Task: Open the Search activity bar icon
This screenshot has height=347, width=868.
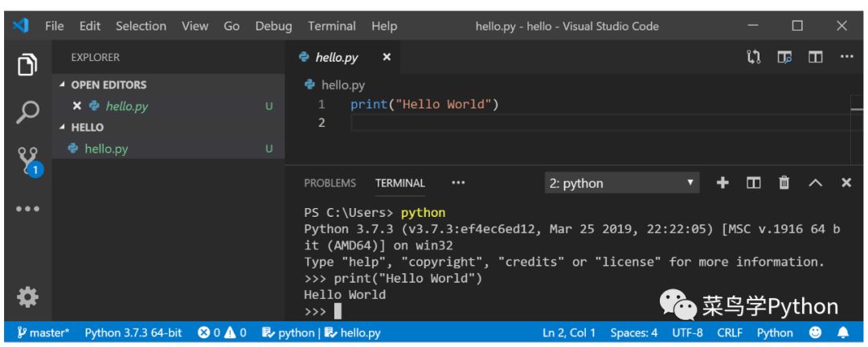Action: click(x=27, y=112)
